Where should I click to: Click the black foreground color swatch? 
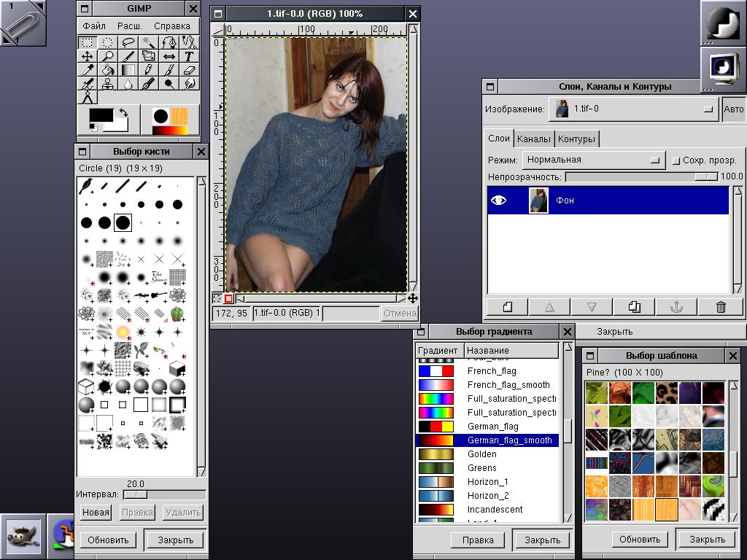[101, 115]
